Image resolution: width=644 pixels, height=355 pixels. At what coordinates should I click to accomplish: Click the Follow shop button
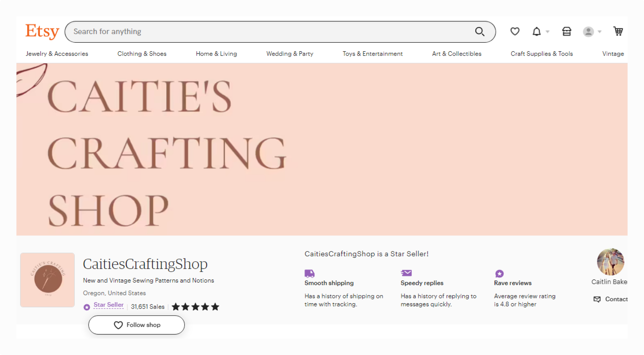(x=137, y=325)
